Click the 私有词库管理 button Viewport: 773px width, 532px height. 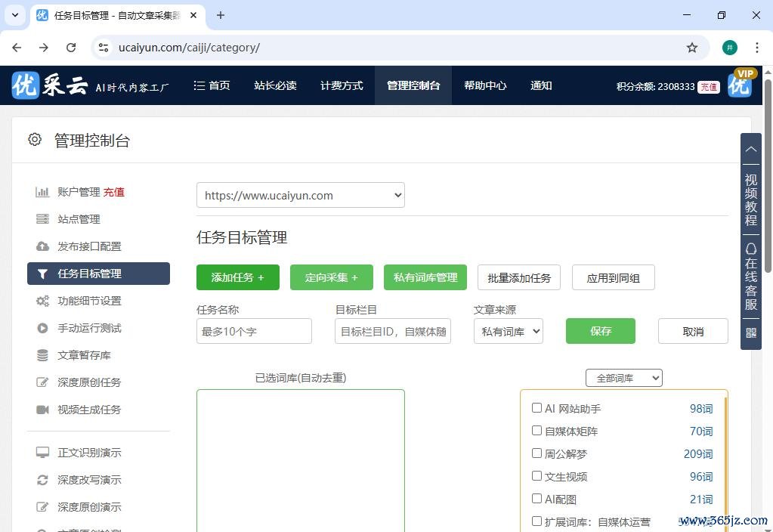pos(425,277)
